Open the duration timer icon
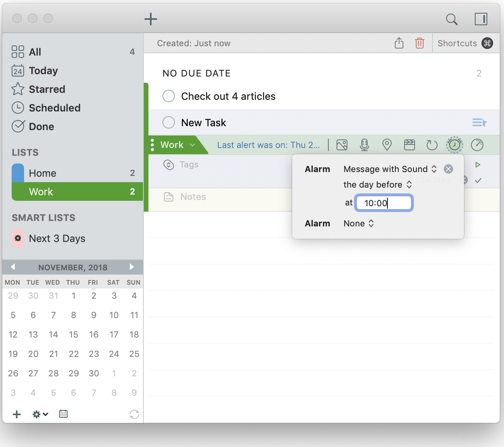The width and height of the screenshot is (504, 447). 477,145
